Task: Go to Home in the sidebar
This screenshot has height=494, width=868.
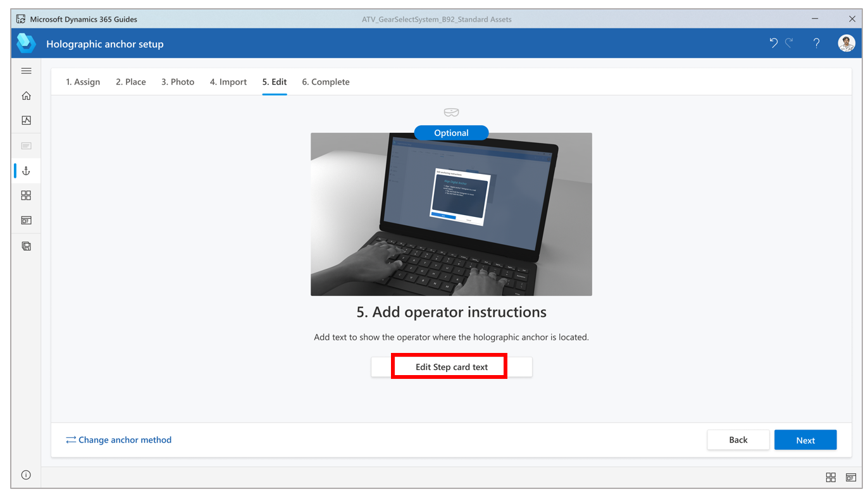Action: 26,96
